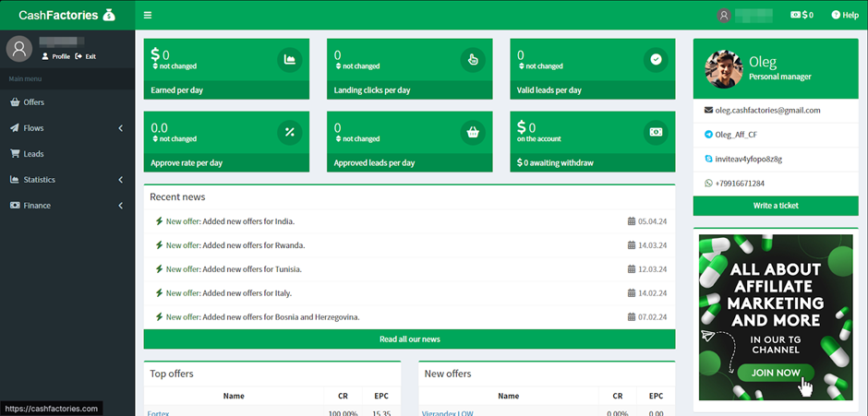This screenshot has width=868, height=416.
Task: Click the percent icon on Approve rate card
Action: click(290, 132)
